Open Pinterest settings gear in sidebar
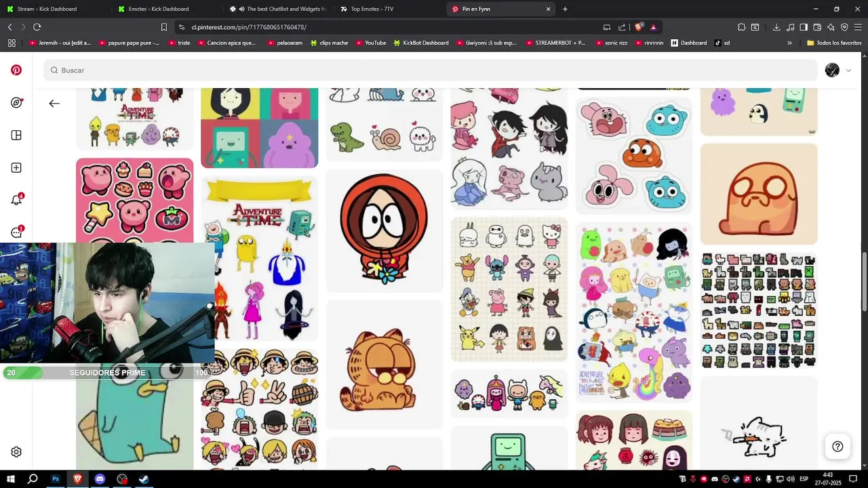 click(x=16, y=452)
